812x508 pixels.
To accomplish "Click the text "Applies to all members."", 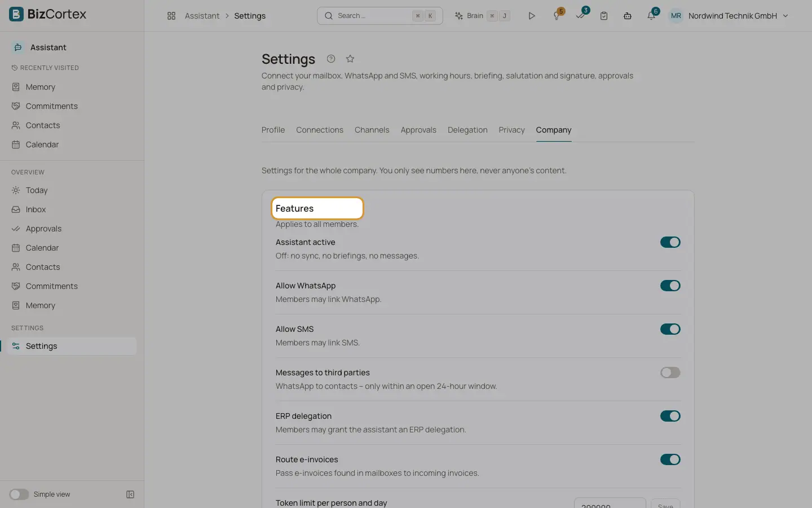I will [x=317, y=224].
